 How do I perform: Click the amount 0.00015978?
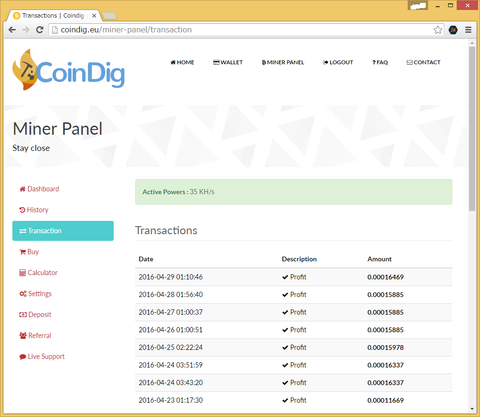(x=385, y=347)
